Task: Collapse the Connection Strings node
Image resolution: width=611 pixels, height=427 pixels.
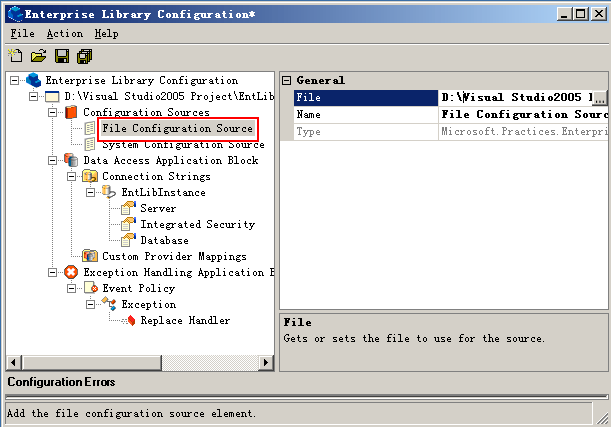Action: tap(71, 176)
